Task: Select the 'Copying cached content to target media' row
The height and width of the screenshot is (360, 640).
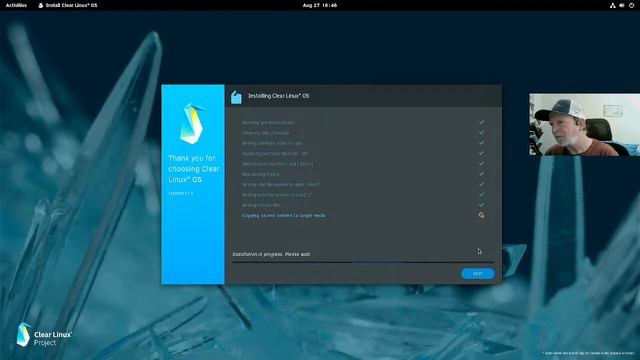Action: click(363, 215)
